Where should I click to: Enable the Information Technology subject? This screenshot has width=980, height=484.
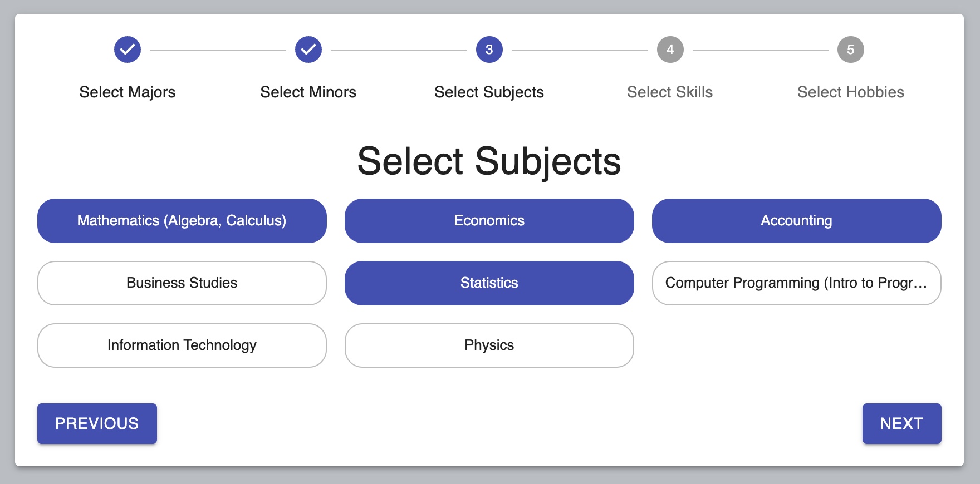pos(182,345)
